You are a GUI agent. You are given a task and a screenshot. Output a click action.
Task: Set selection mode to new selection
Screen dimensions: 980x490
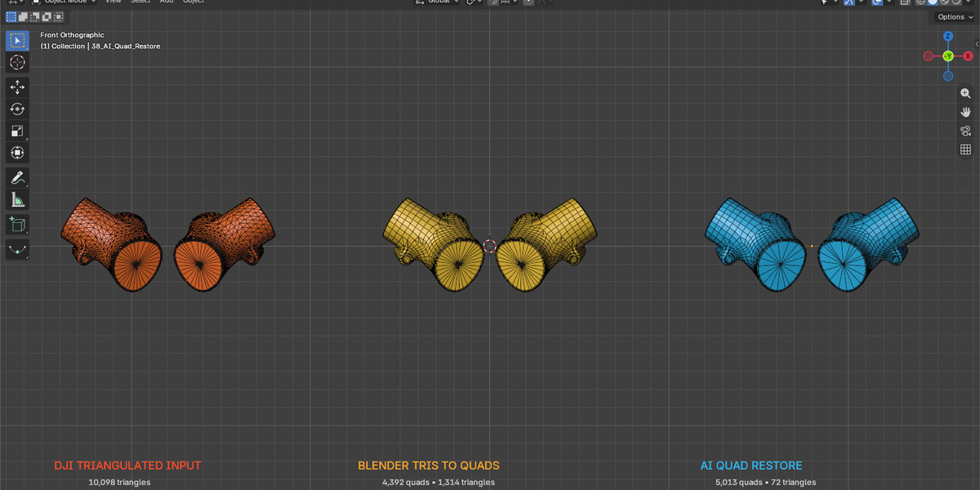point(11,16)
